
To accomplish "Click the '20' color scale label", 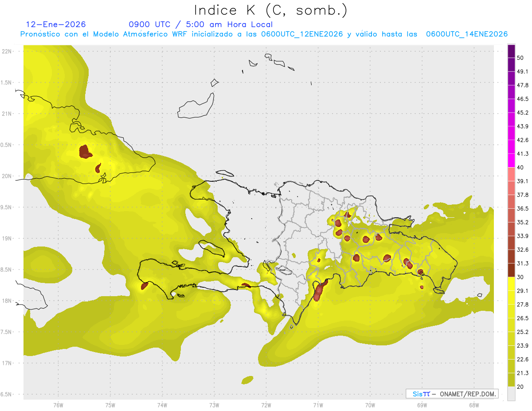I will (x=520, y=387).
